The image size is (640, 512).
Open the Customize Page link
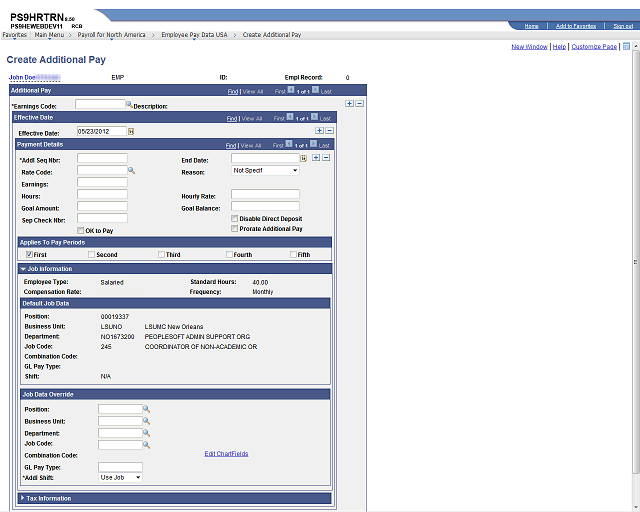coord(594,47)
